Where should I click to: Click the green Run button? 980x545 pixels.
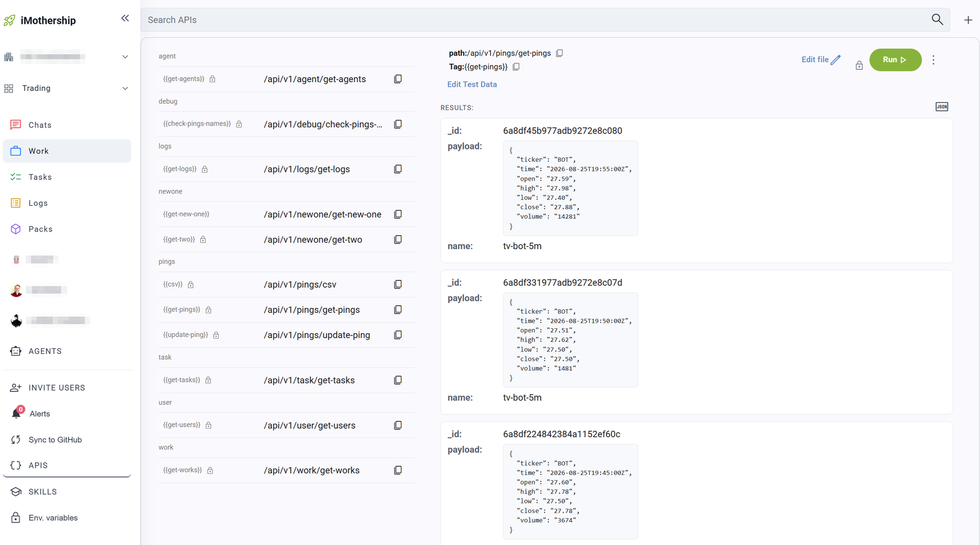(x=895, y=59)
